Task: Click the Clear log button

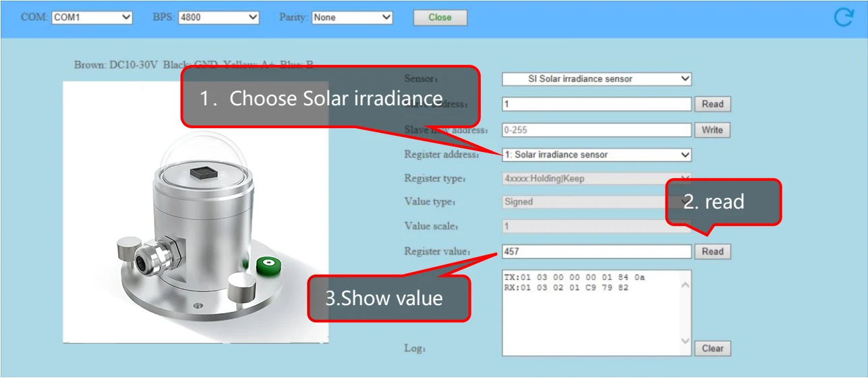Action: click(x=712, y=348)
